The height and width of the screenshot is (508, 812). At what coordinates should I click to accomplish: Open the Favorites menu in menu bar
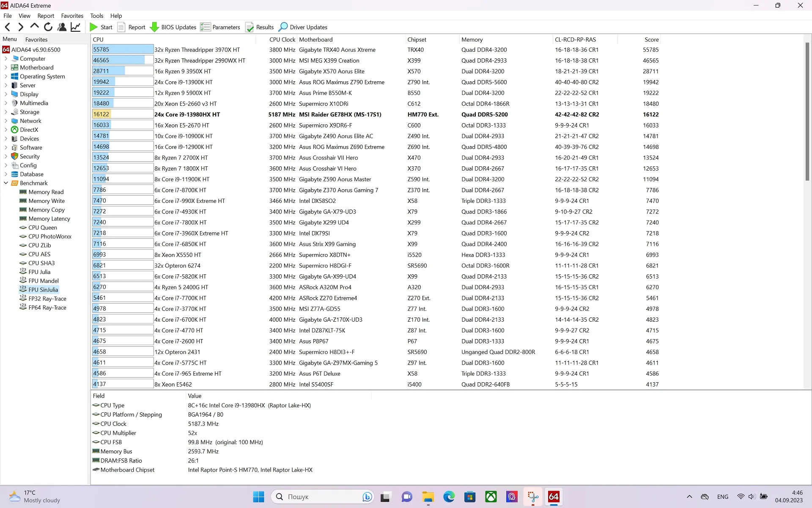(72, 16)
